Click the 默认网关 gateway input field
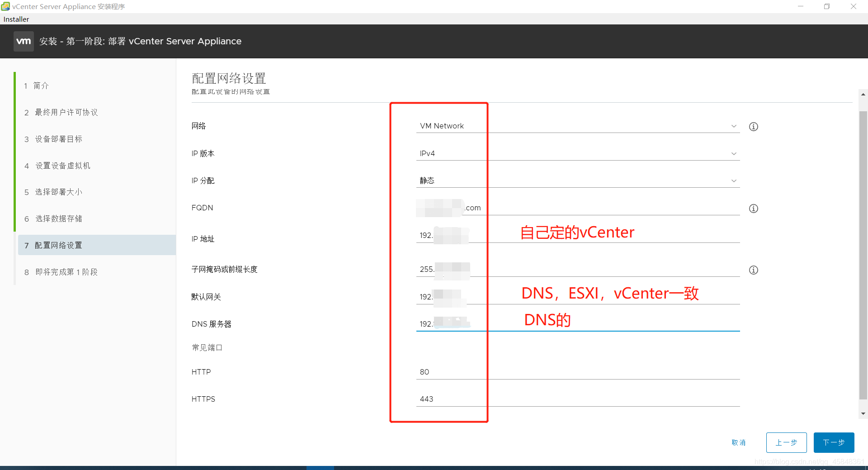 point(578,297)
